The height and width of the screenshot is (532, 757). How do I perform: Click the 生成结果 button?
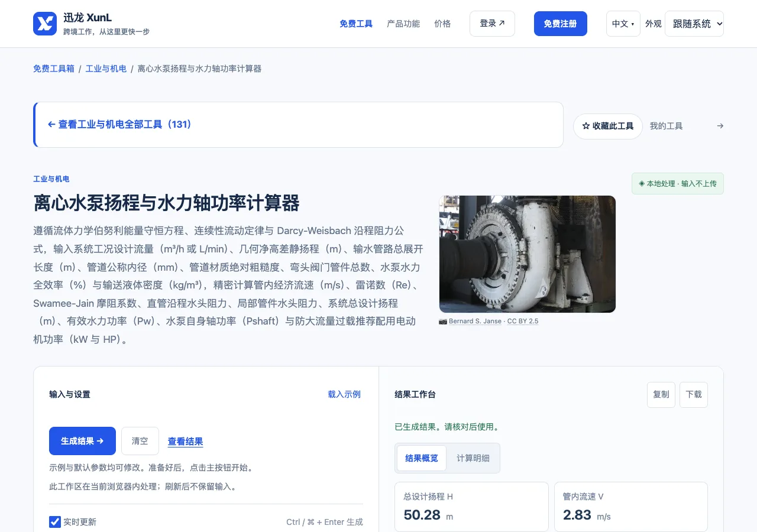coord(82,441)
